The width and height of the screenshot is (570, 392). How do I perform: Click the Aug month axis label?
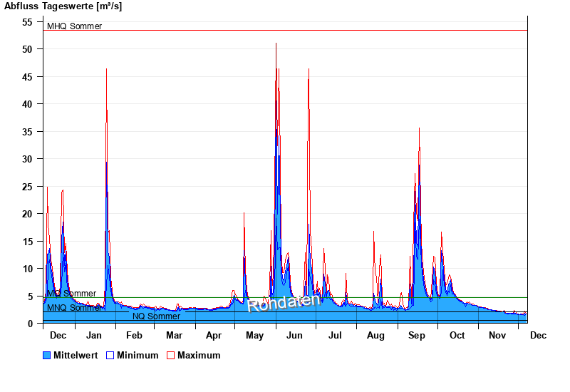coord(375,336)
